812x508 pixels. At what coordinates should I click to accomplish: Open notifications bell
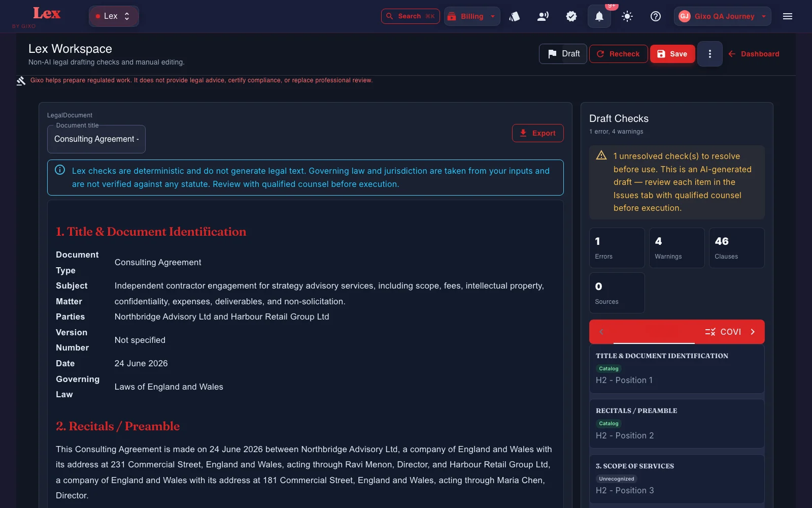click(599, 16)
